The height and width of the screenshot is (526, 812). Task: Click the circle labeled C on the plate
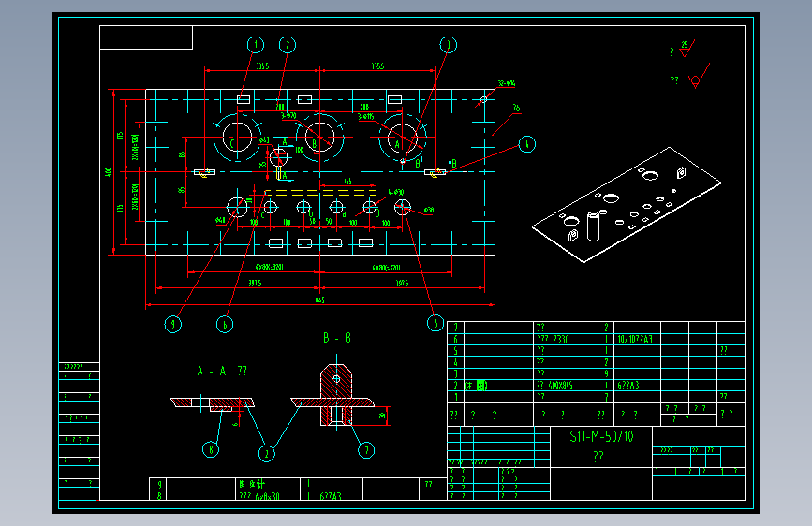[x=237, y=138]
